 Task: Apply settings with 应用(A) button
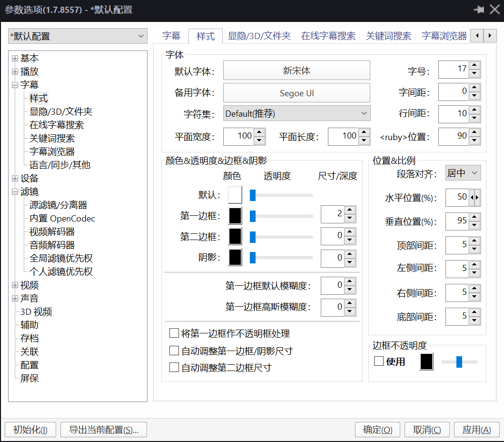pos(476,430)
